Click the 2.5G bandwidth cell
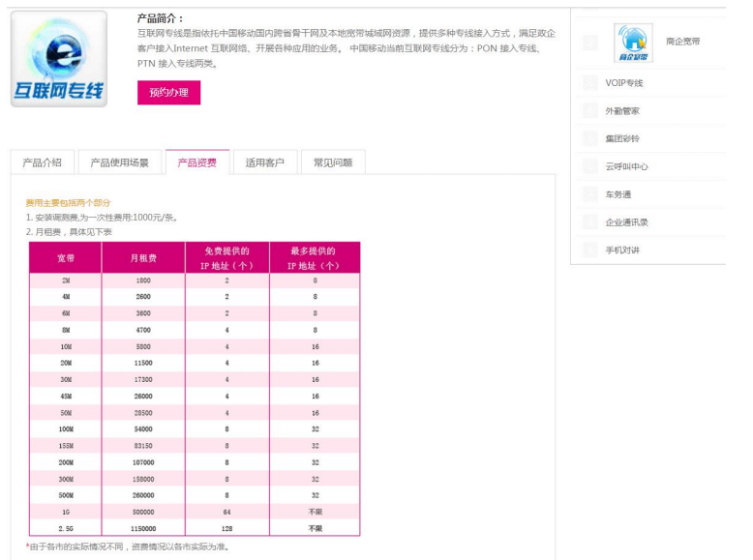 (x=66, y=528)
